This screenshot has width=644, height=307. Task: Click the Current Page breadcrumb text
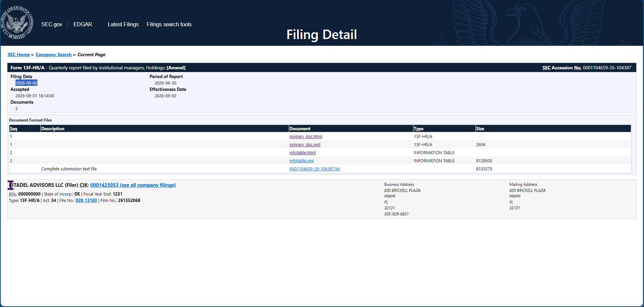92,55
